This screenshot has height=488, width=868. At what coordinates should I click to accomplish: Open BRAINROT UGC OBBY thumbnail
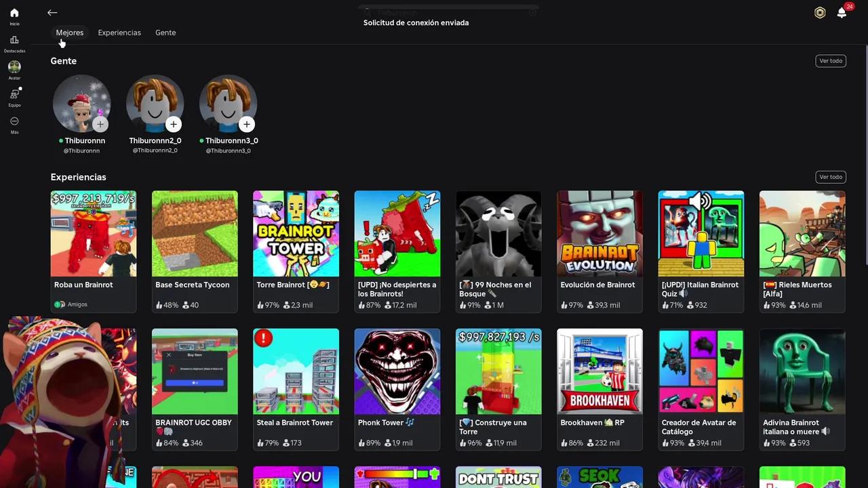coord(195,371)
